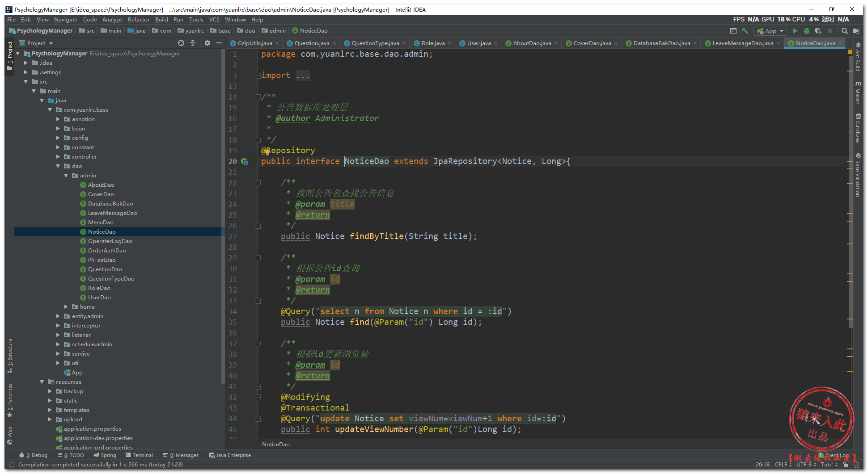Viewport: 868px width, 474px height.
Task: Click gutter implementation icon on line 20
Action: (245, 161)
